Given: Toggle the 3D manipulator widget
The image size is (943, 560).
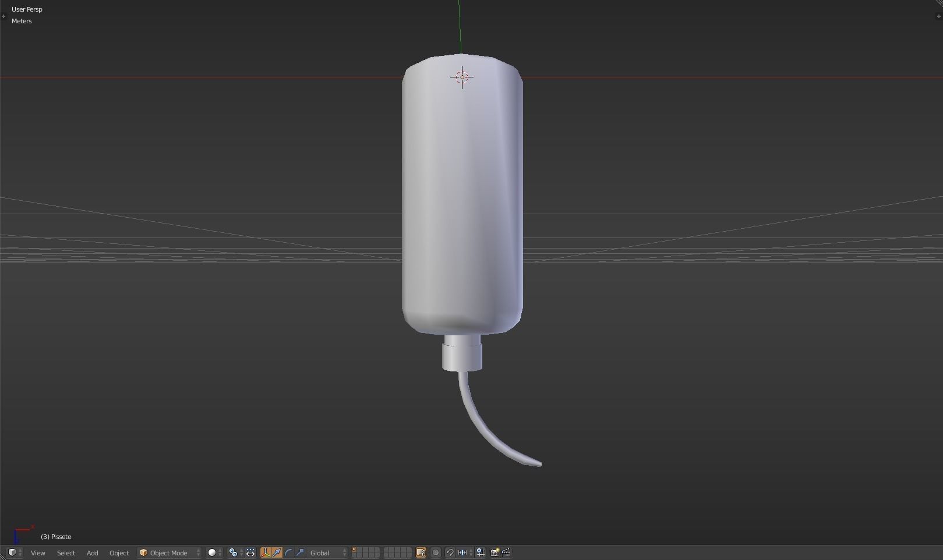Looking at the screenshot, I should [266, 552].
